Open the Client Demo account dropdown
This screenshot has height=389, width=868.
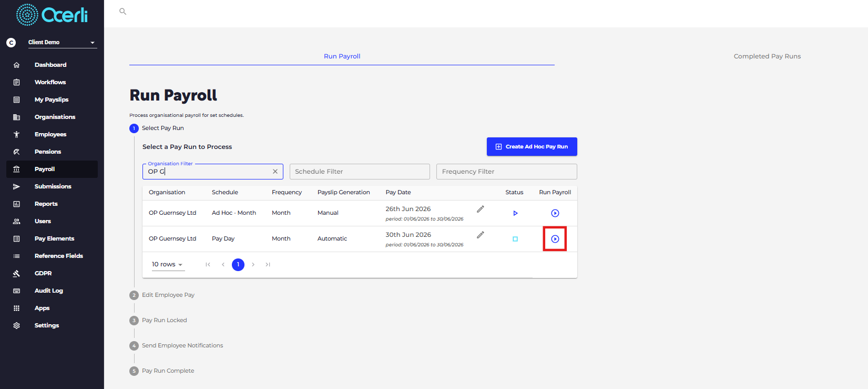[x=62, y=42]
